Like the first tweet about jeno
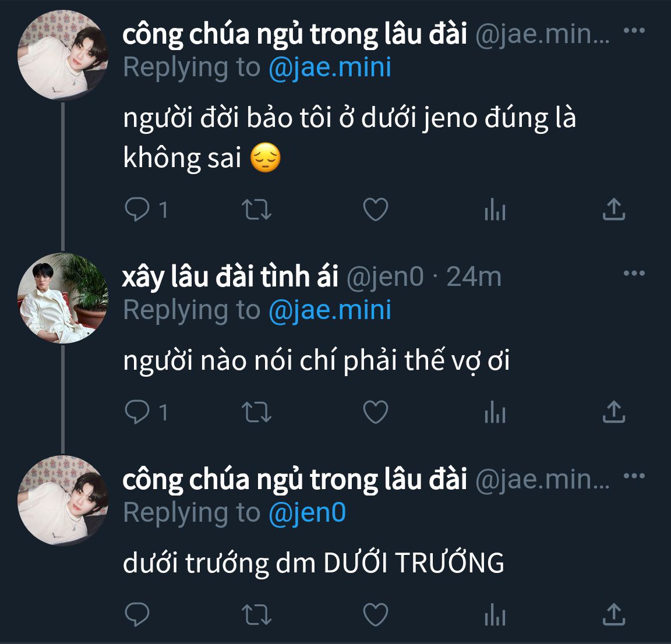This screenshot has height=644, width=671. 375,209
